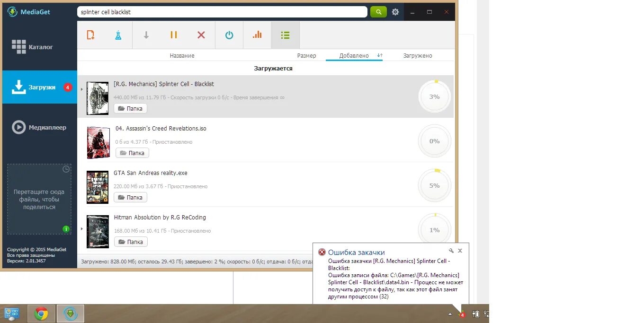Click the red error icon in the notification
This screenshot has width=644, height=323.
click(322, 253)
